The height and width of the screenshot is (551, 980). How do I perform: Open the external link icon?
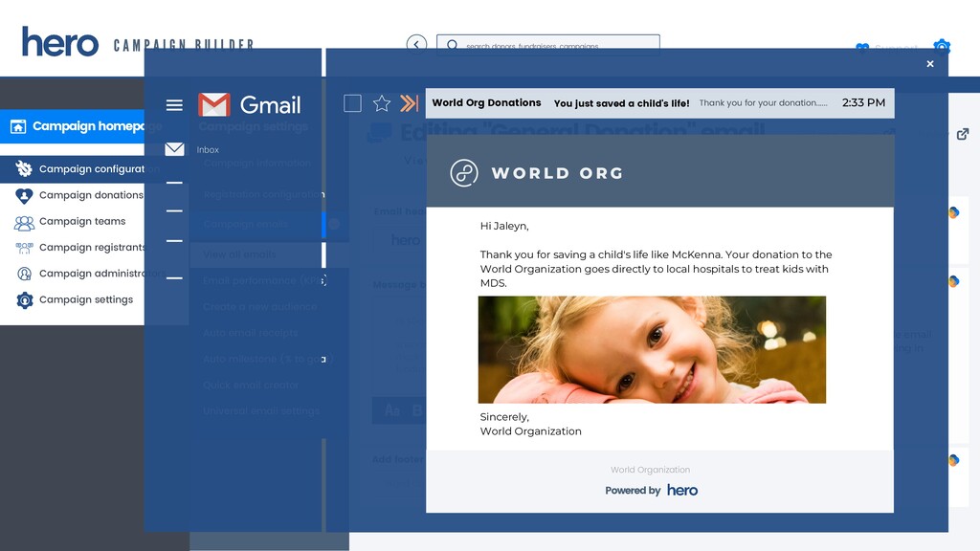coord(963,134)
